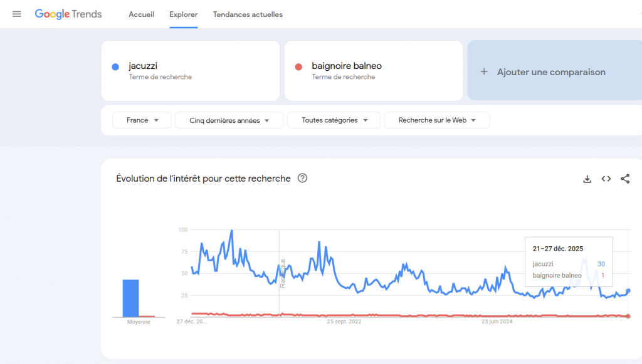Open the Tendances actuelles tab
The height and width of the screenshot is (364, 642).
coord(248,14)
